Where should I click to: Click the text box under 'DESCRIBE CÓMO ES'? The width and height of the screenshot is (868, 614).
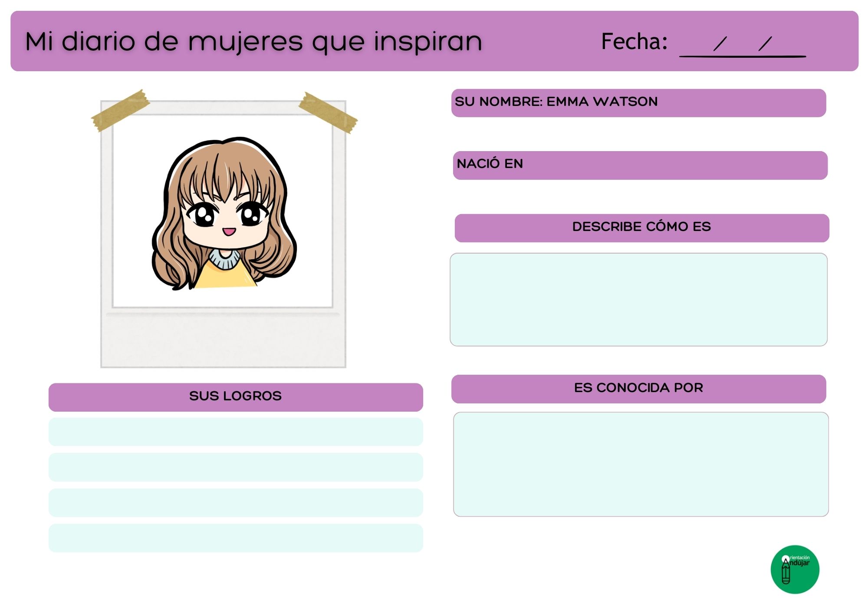(638, 300)
